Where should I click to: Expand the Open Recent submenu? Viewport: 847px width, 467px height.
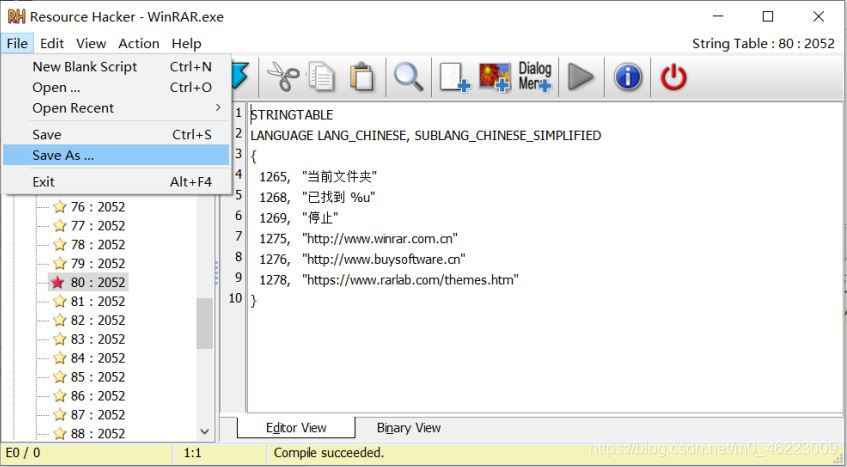116,108
